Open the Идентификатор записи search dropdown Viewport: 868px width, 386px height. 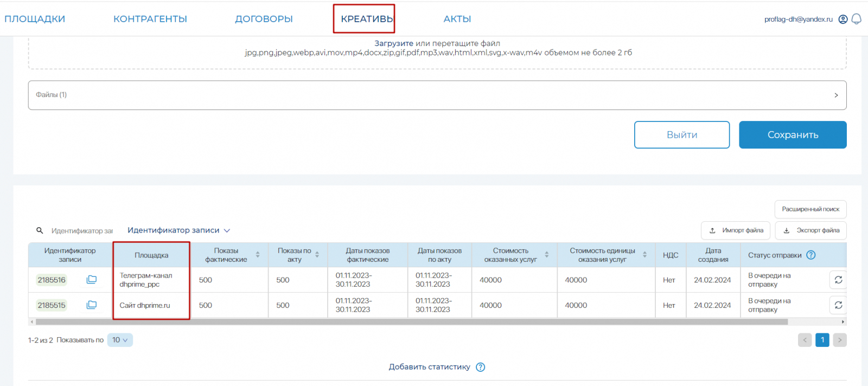(178, 230)
